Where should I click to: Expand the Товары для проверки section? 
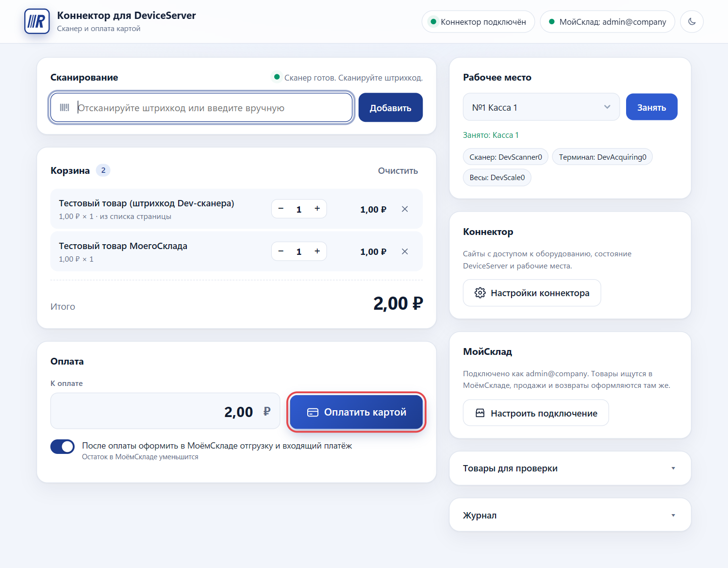tap(570, 468)
